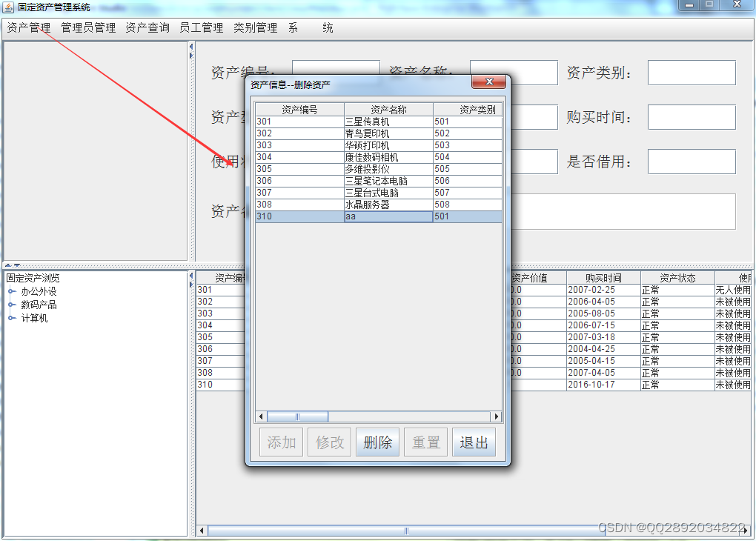The width and height of the screenshot is (756, 541).
Task: Click the dialog's horizontal scrollbar
Action: [296, 416]
